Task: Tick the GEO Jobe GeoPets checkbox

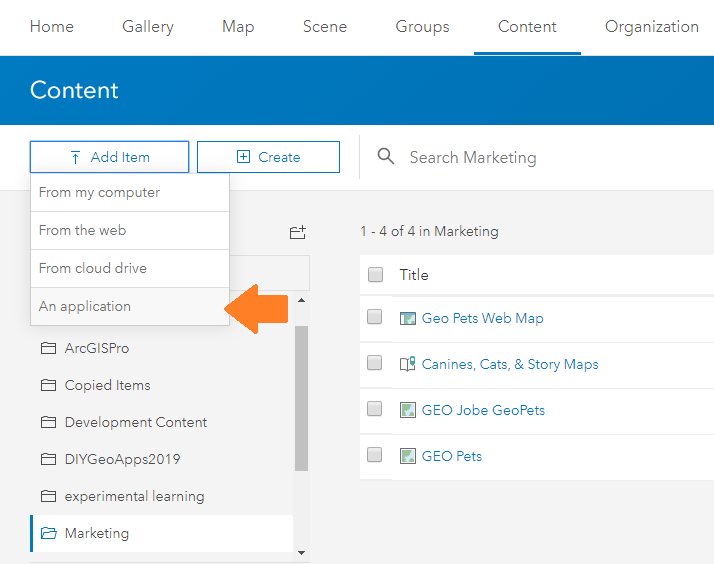Action: click(x=375, y=409)
